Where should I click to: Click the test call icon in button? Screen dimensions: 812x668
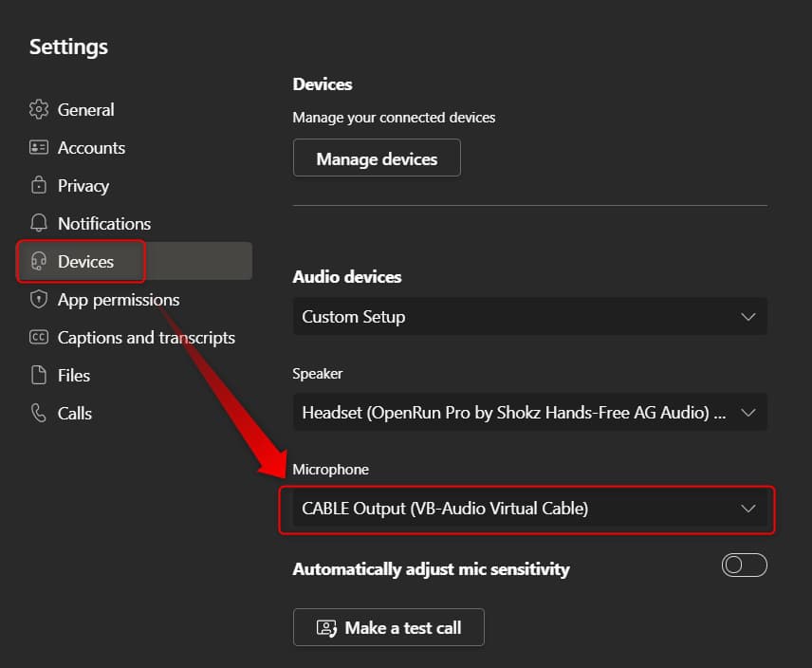(x=326, y=627)
